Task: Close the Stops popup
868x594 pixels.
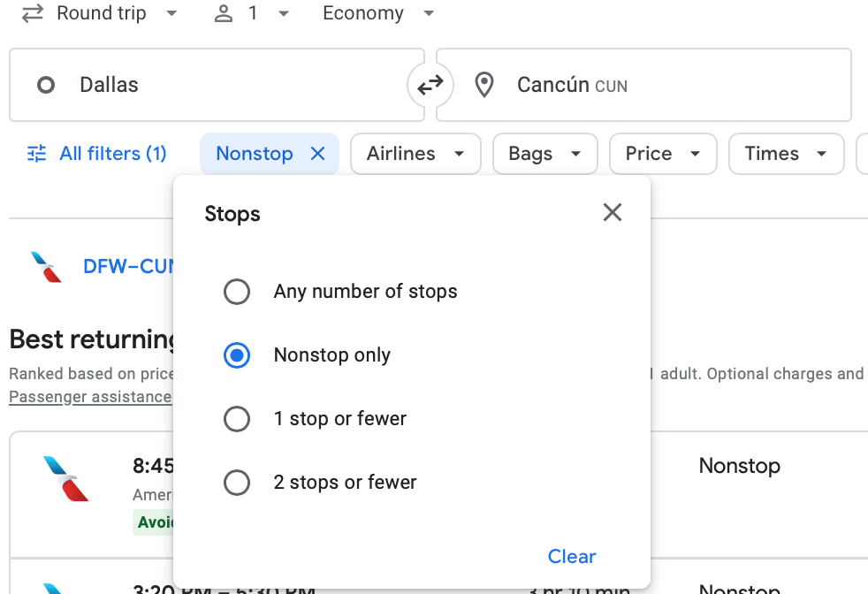Action: (x=612, y=212)
